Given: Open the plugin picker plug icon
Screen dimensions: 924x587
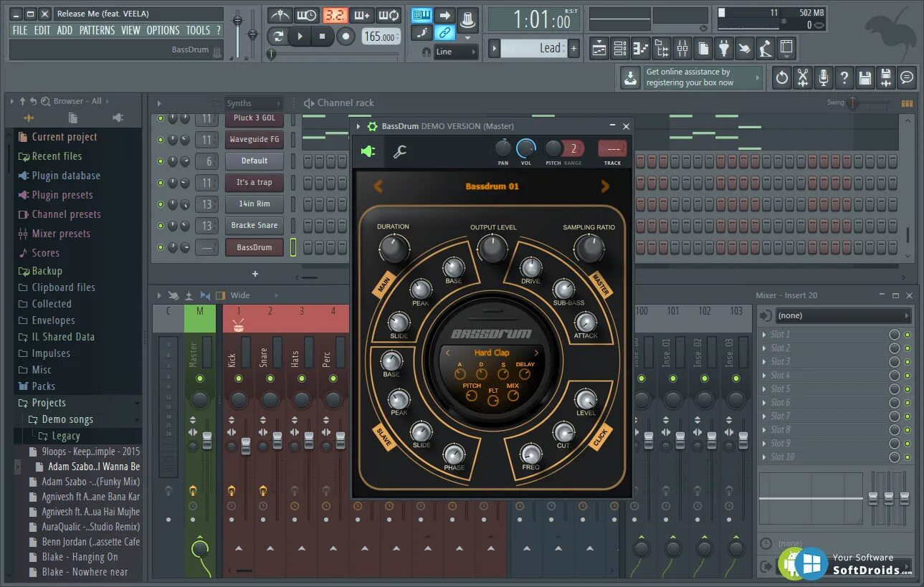Looking at the screenshot, I should (724, 48).
